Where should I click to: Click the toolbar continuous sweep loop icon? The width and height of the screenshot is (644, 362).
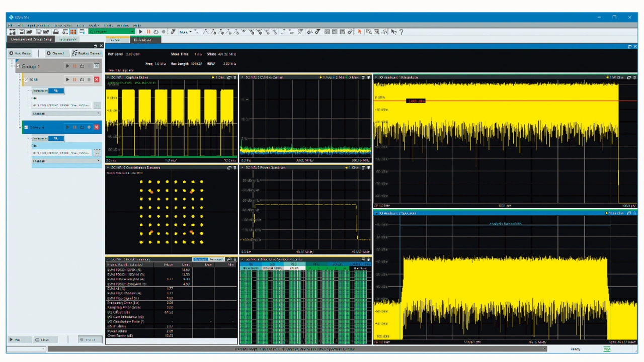click(x=156, y=32)
